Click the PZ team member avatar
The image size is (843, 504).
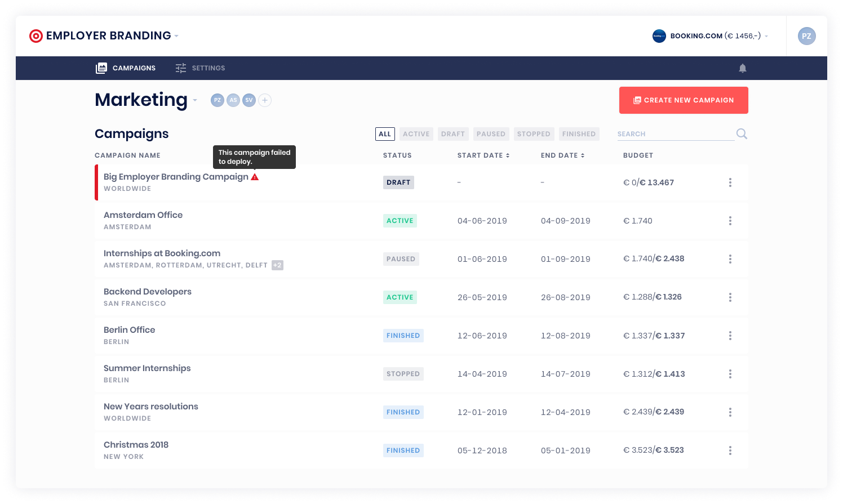[x=218, y=100]
